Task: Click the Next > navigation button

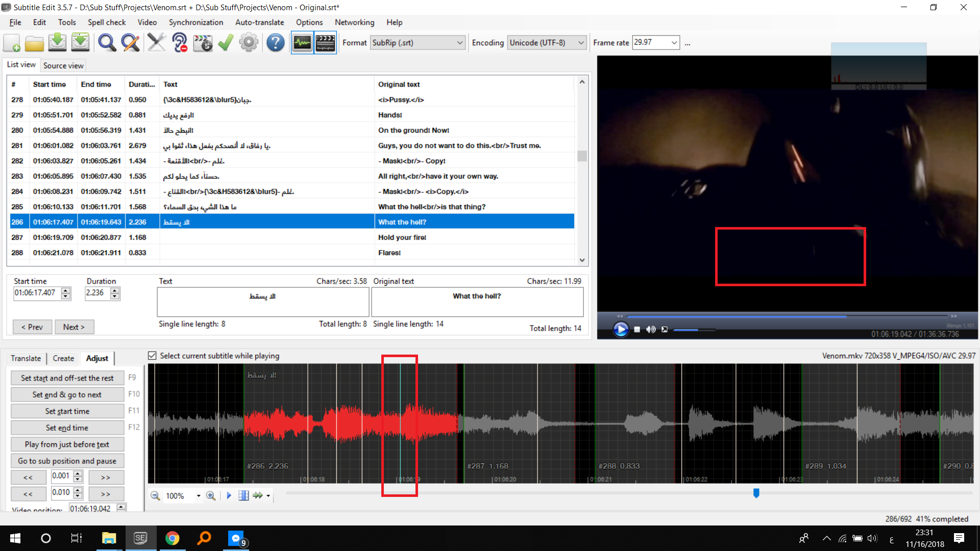Action: tap(75, 327)
